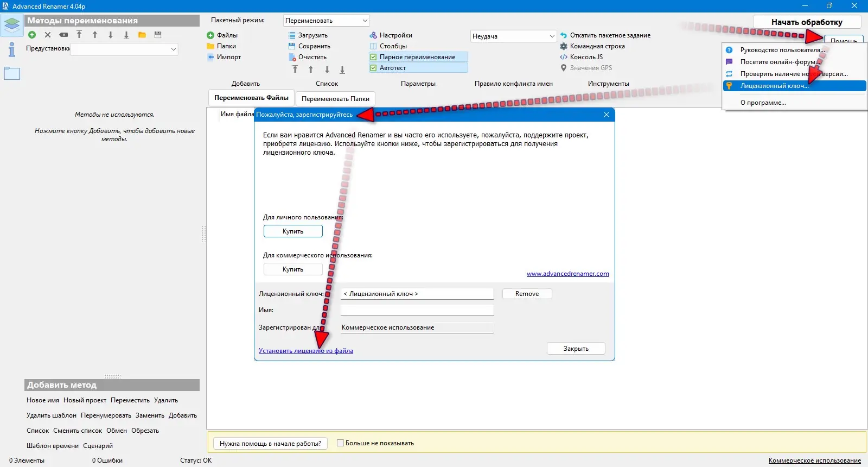Open О программе menu item
868x467 pixels.
794,103
